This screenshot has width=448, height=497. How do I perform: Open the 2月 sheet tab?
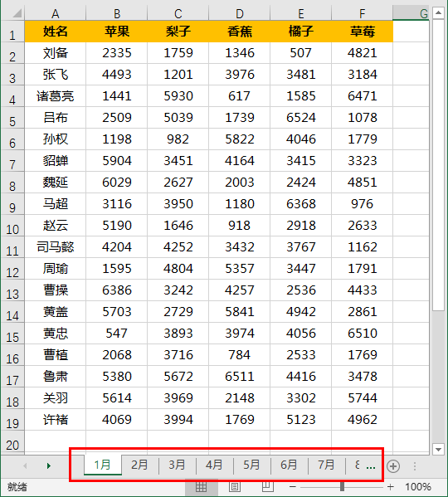point(139,465)
